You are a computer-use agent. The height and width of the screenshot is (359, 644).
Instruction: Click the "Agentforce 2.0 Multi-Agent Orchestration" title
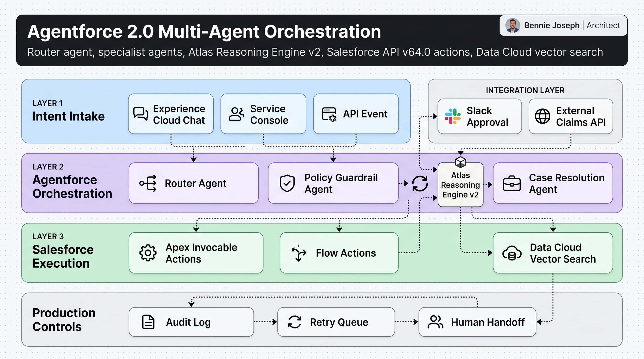tap(204, 32)
